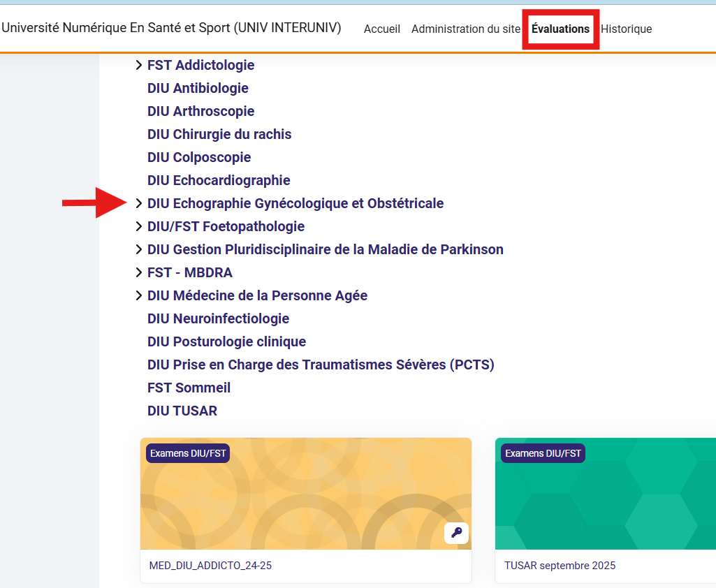Expand the FST Addictologie category

click(138, 66)
